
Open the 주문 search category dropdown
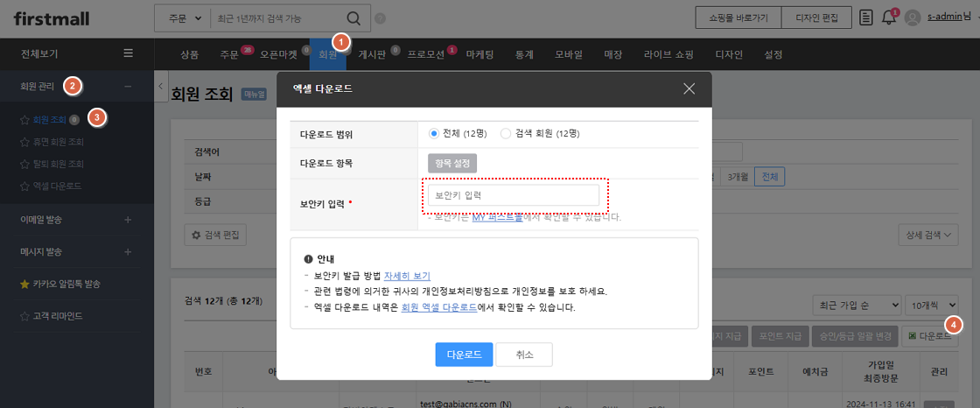[184, 18]
